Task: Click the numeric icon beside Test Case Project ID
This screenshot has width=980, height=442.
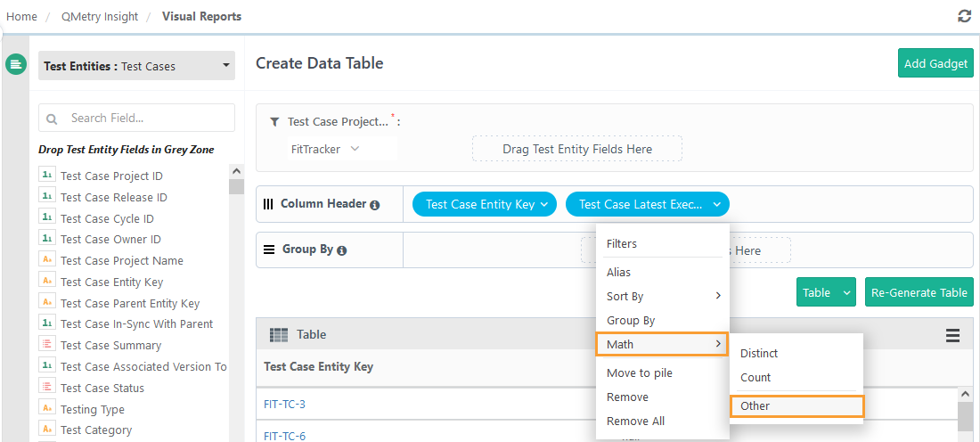Action: click(x=47, y=176)
